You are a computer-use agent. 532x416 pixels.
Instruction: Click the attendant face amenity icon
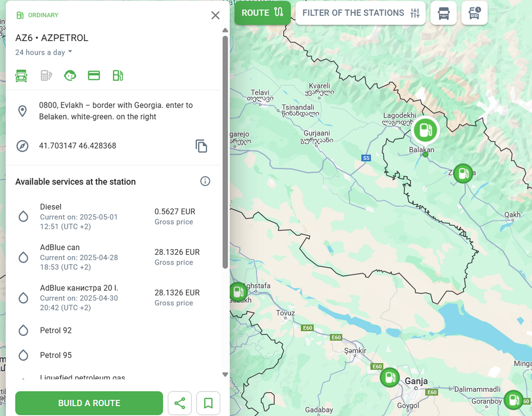click(70, 75)
